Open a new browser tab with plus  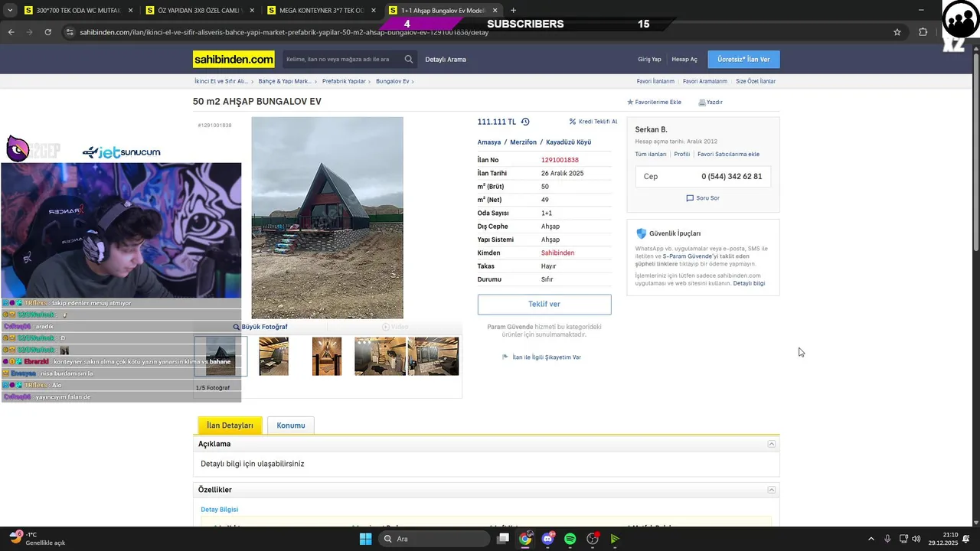click(513, 11)
